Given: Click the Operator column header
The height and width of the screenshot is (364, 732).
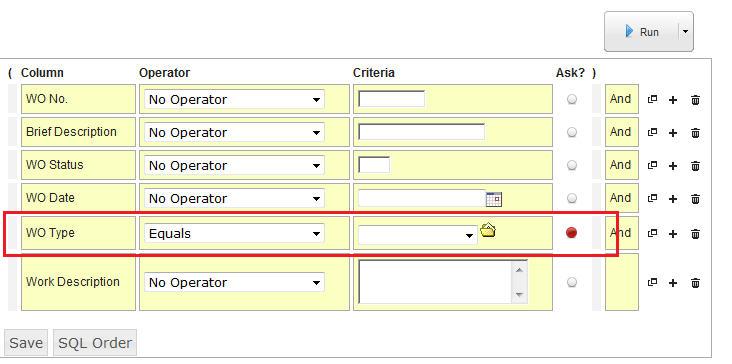Looking at the screenshot, I should 164,73.
